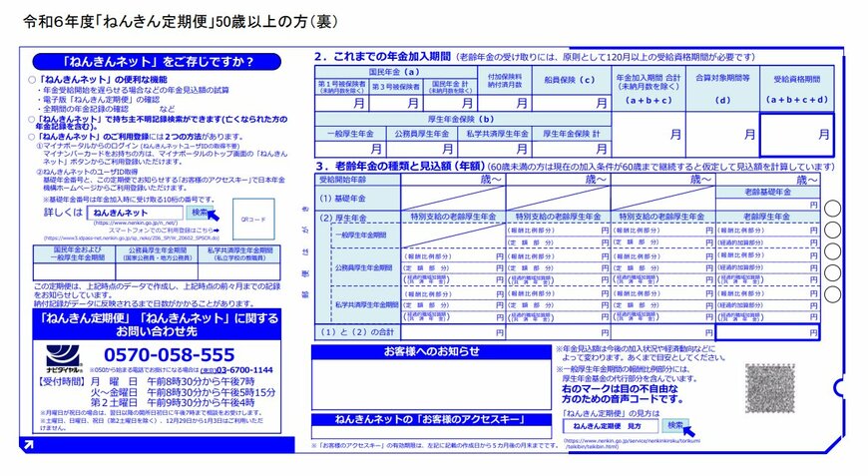
Task: Click header 年金加入期間 合計 (a+b+c)
Action: pyautogui.click(x=649, y=89)
